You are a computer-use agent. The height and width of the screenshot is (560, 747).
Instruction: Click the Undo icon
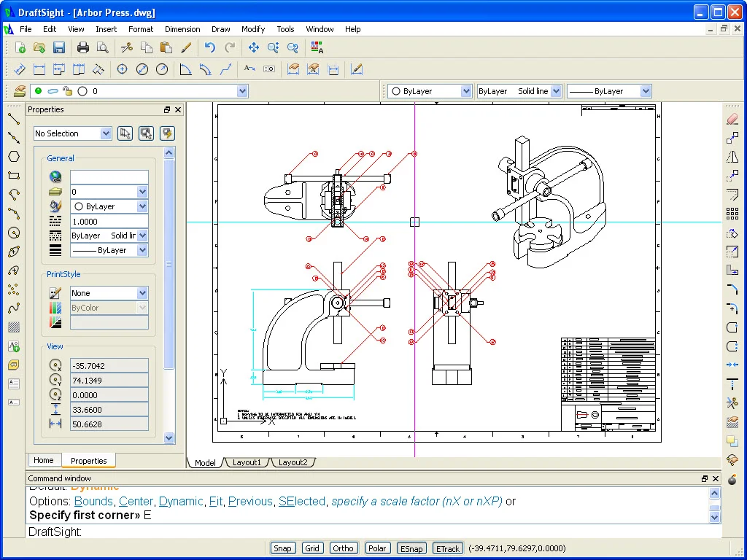click(x=211, y=48)
